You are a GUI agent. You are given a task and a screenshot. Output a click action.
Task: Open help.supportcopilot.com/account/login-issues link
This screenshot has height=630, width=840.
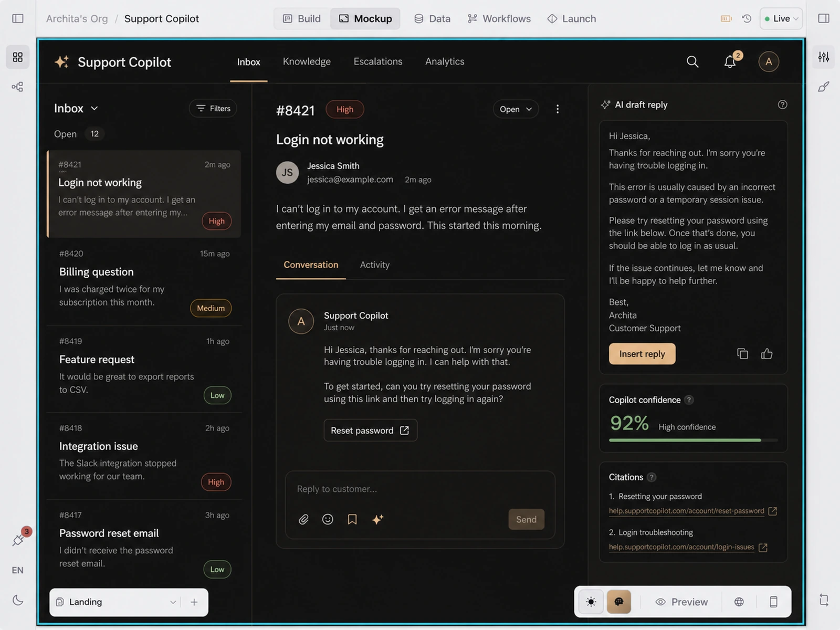[681, 547]
